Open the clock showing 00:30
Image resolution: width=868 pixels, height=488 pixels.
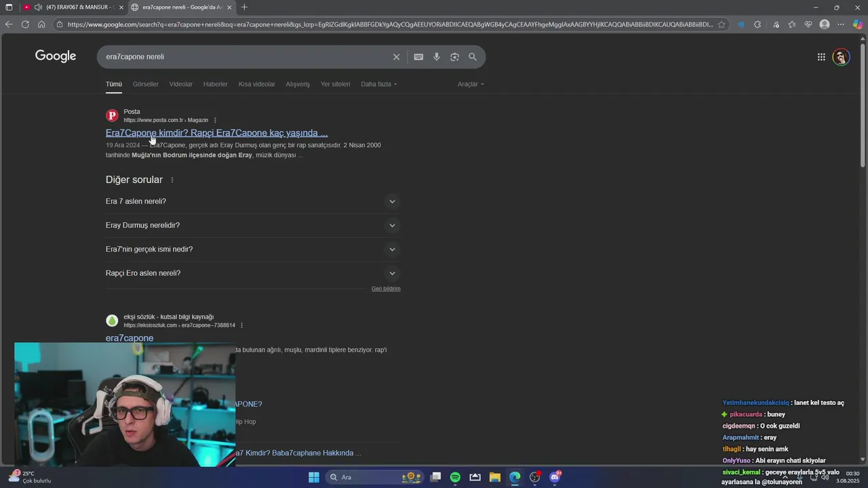coord(848,477)
